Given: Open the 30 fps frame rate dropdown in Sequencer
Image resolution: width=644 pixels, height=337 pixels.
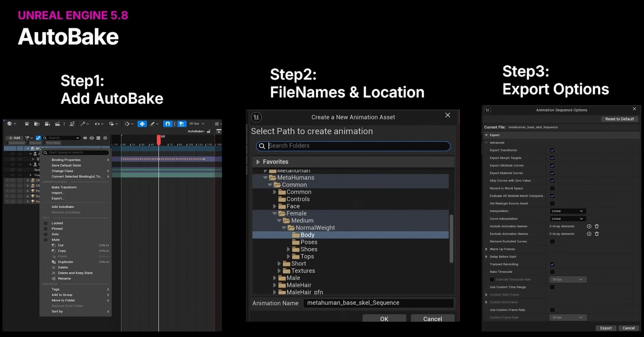Looking at the screenshot, I should click(197, 124).
